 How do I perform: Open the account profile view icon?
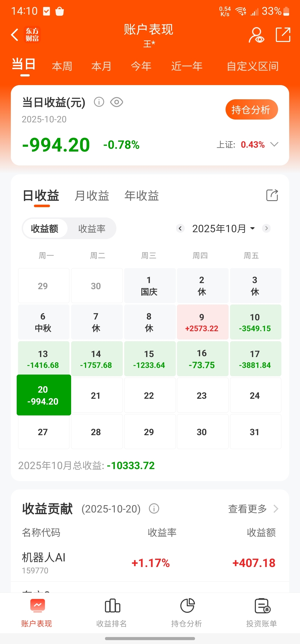[x=256, y=35]
